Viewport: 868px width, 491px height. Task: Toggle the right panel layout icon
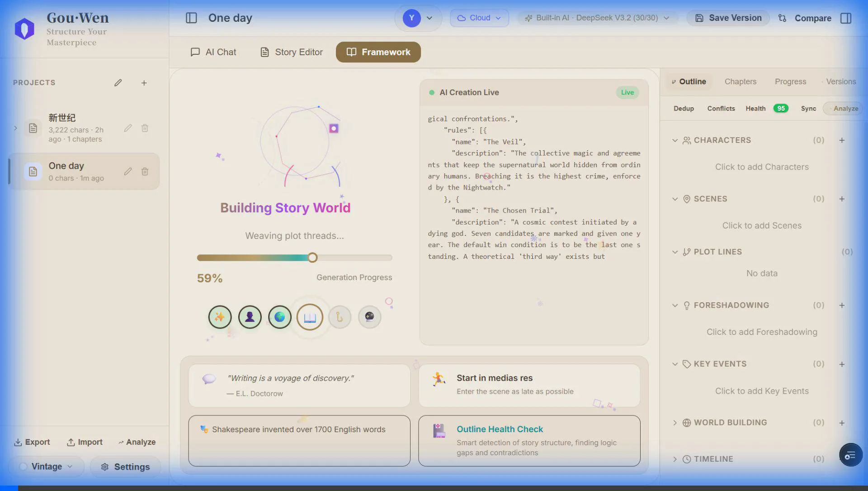846,18
